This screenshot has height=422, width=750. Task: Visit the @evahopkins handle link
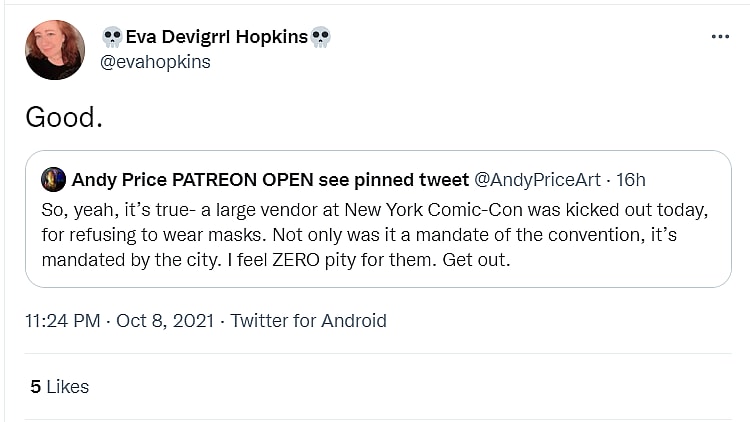click(156, 62)
